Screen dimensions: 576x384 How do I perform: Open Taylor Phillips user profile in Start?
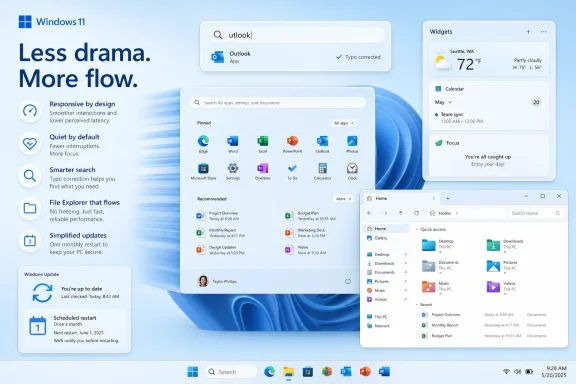tap(217, 281)
